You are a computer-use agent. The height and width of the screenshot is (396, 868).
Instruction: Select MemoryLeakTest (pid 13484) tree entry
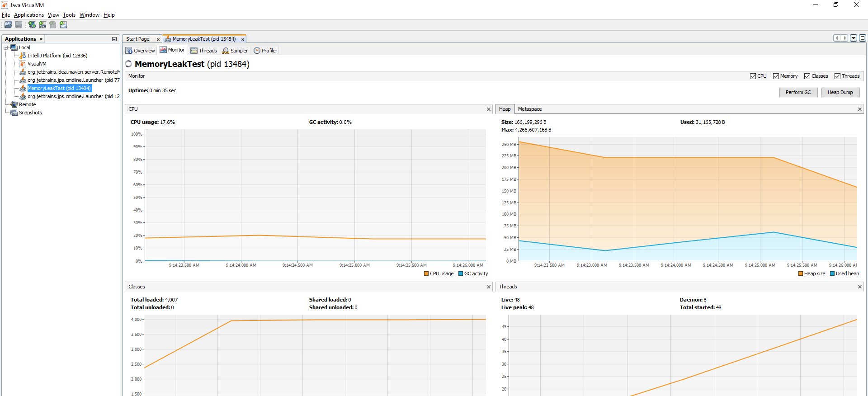pyautogui.click(x=59, y=88)
